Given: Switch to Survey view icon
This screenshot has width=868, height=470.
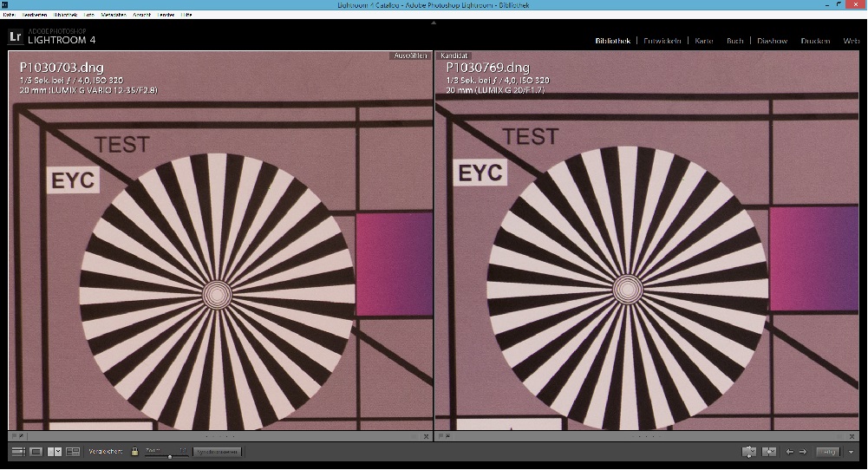Looking at the screenshot, I should pyautogui.click(x=73, y=452).
